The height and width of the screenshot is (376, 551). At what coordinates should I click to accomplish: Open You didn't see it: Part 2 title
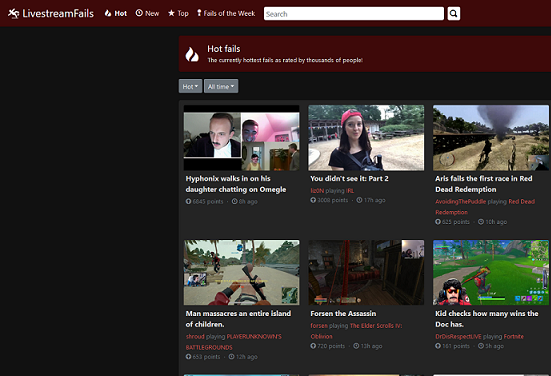click(349, 179)
